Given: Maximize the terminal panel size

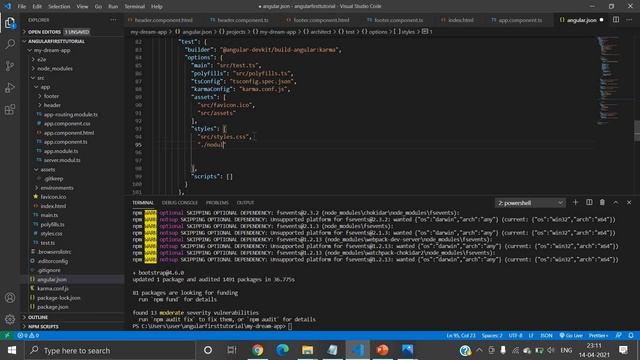Looking at the screenshot, I should click(616, 202).
